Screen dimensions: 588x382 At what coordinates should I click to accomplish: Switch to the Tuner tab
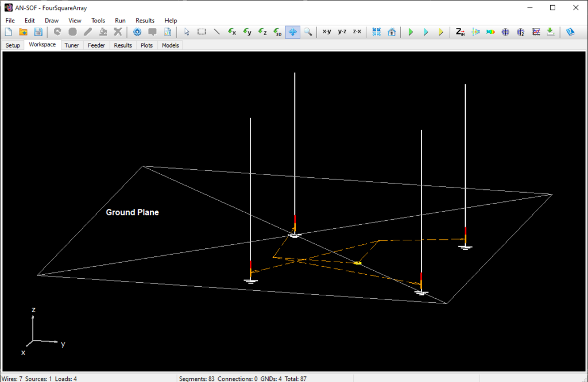tap(71, 45)
